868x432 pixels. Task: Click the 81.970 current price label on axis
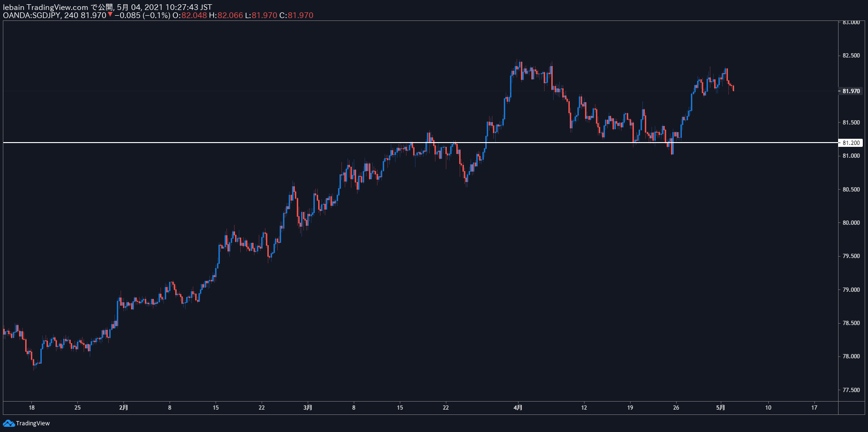[x=851, y=91]
